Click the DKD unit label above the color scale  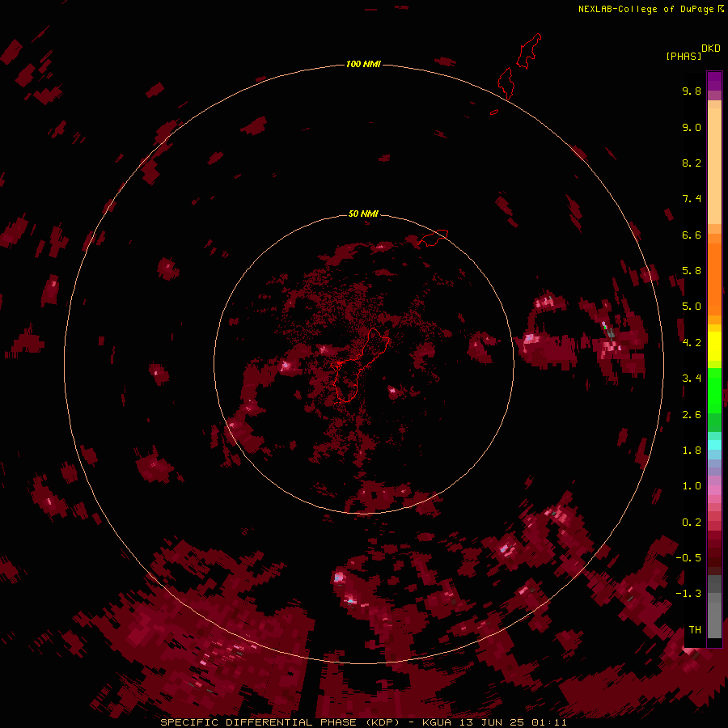(710, 49)
